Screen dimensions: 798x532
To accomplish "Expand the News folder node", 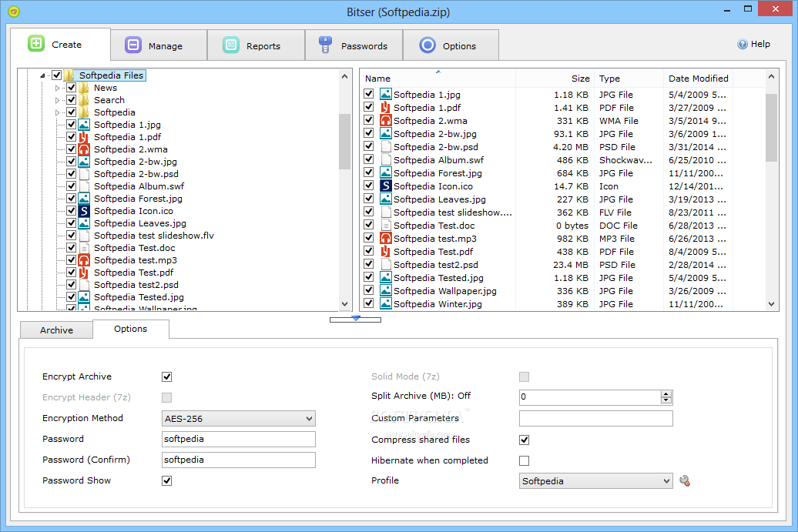I will 57,88.
